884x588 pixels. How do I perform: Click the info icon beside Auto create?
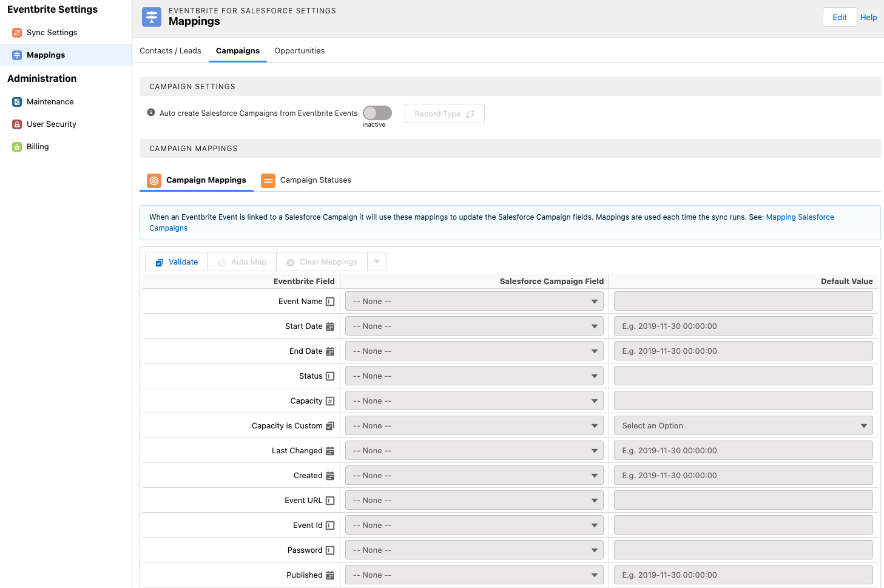click(151, 112)
